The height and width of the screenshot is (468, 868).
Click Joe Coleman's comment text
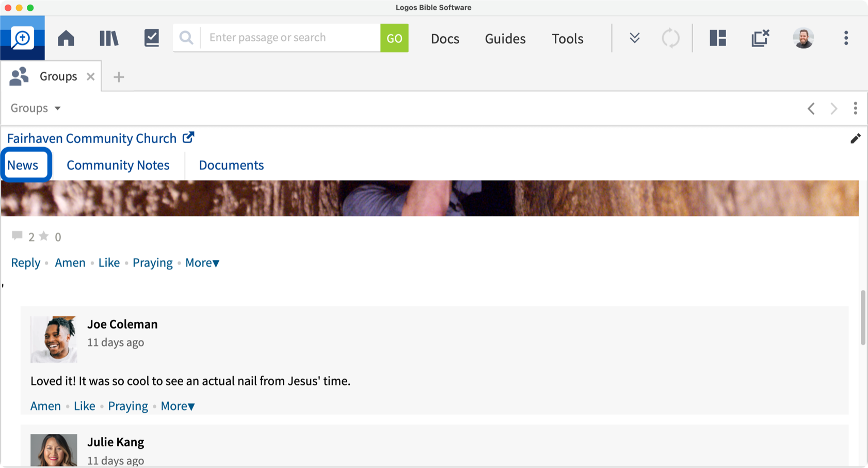point(190,381)
